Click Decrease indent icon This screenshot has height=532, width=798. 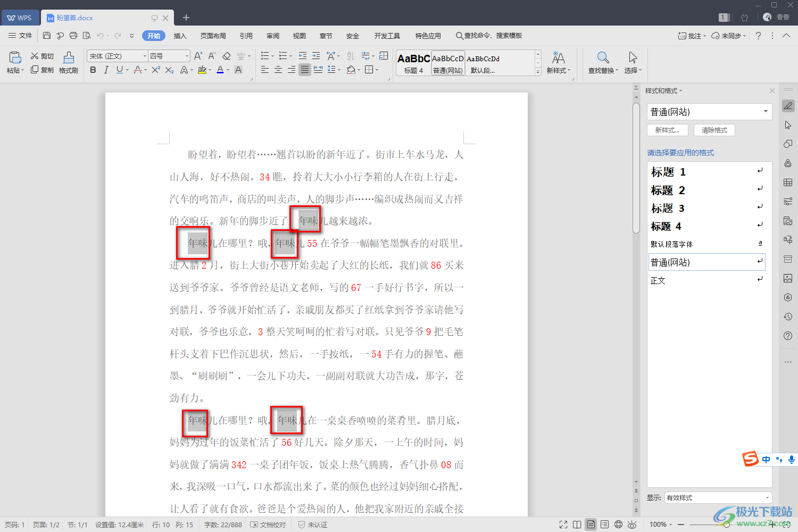303,56
